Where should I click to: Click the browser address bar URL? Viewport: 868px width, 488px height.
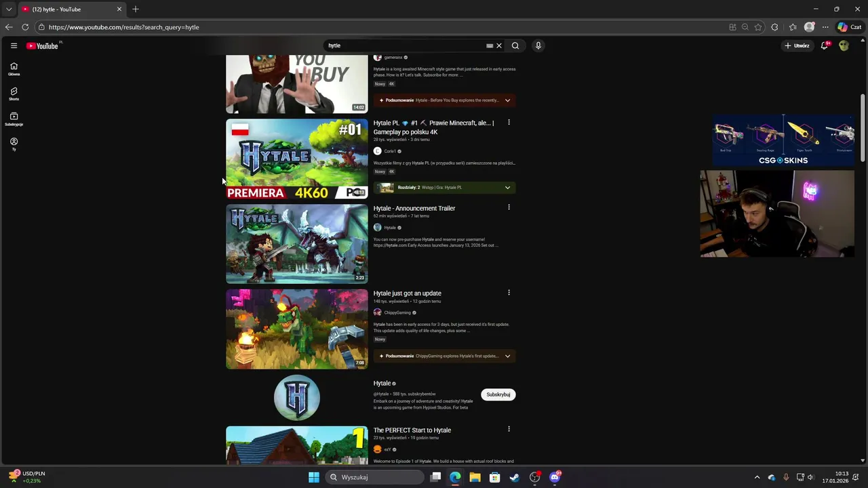[x=124, y=27]
